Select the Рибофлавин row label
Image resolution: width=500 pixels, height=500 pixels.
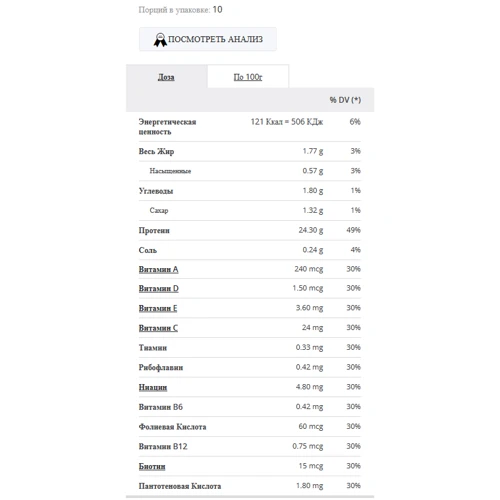pyautogui.click(x=161, y=367)
